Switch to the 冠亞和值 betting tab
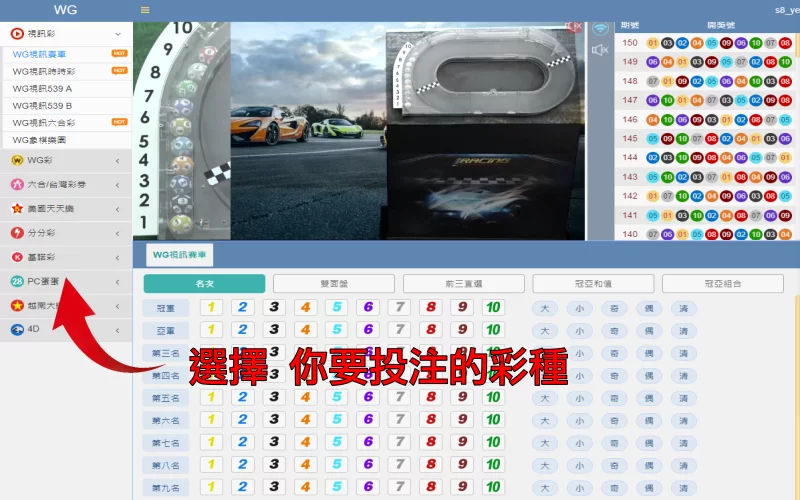Image resolution: width=800 pixels, height=500 pixels. (593, 284)
